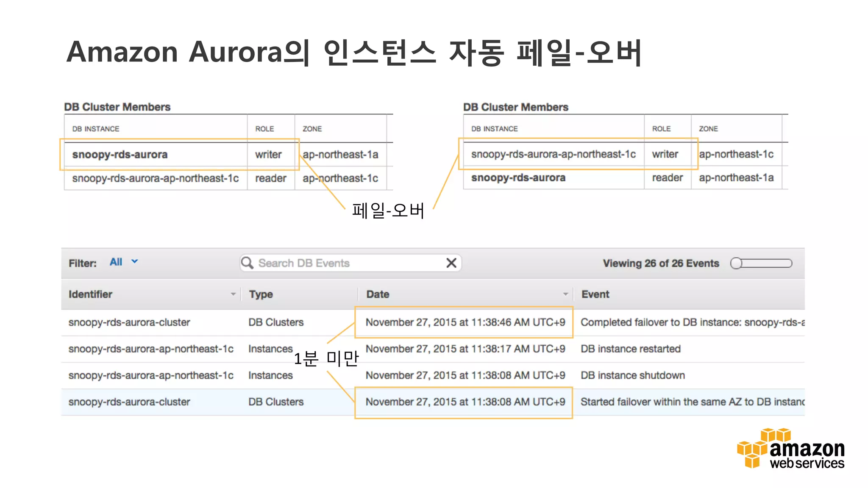The height and width of the screenshot is (488, 868).
Task: Click ap-northeast-1c zone in right table
Action: coord(736,154)
